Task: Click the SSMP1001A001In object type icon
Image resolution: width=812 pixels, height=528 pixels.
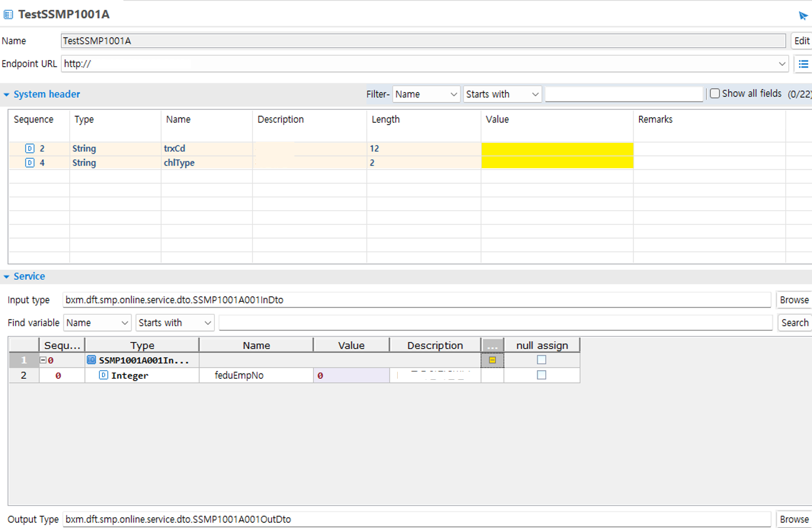Action: [91, 360]
